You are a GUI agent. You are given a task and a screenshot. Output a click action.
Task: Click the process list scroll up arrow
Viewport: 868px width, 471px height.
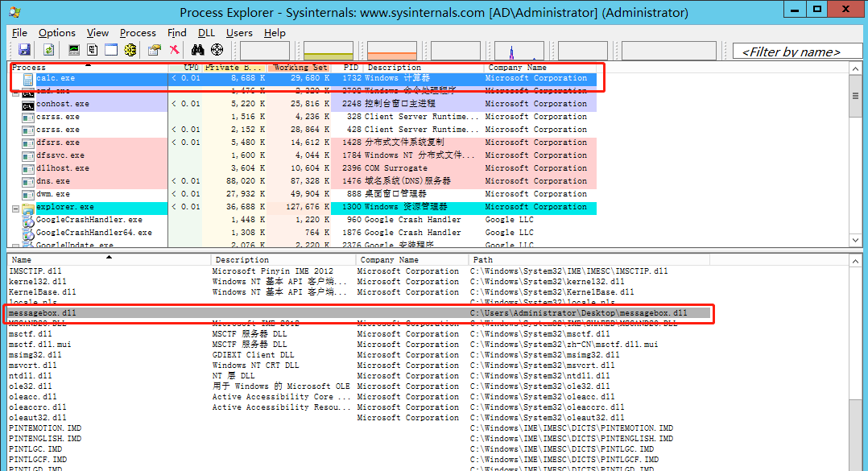[x=856, y=68]
